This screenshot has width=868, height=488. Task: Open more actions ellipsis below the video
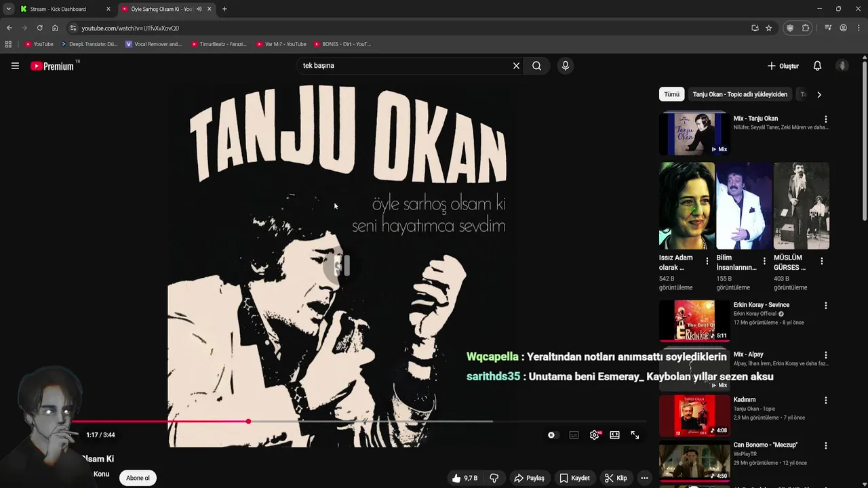click(644, 478)
